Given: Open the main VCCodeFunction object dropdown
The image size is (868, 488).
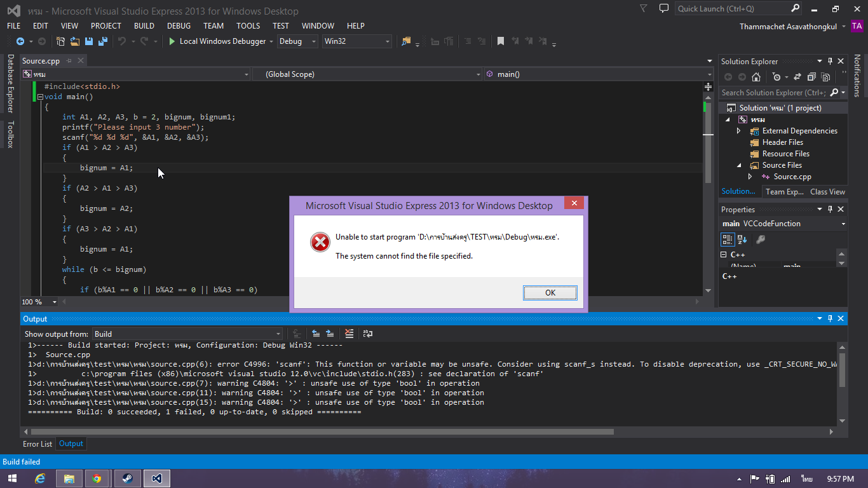Looking at the screenshot, I should point(783,224).
